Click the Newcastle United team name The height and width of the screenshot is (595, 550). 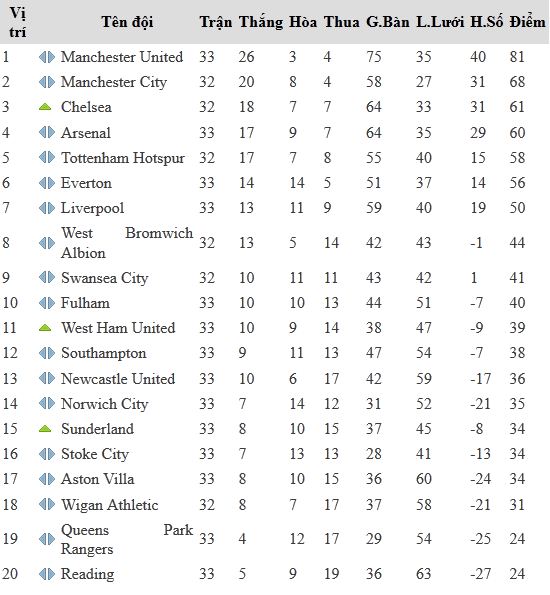click(118, 379)
